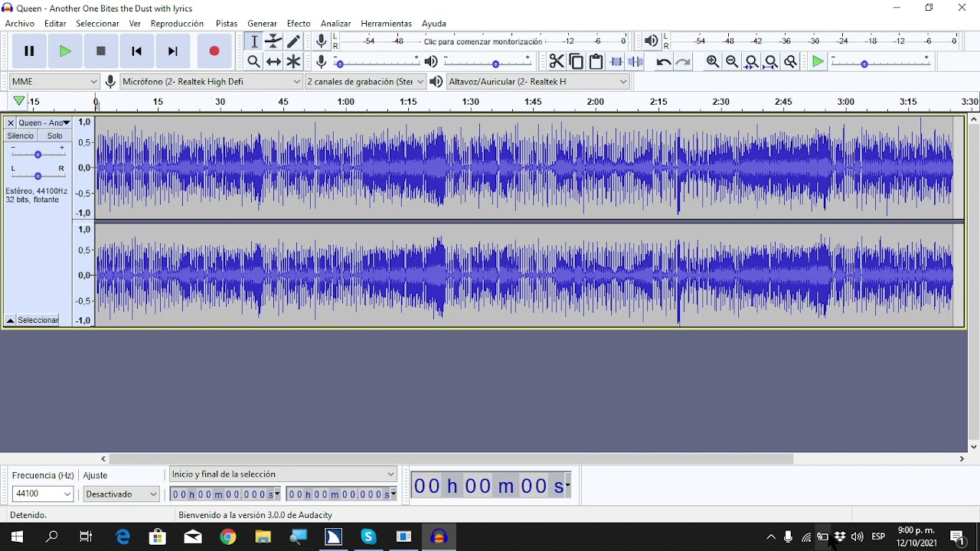Zoom in on the waveform
This screenshot has height=551, width=980.
point(713,61)
